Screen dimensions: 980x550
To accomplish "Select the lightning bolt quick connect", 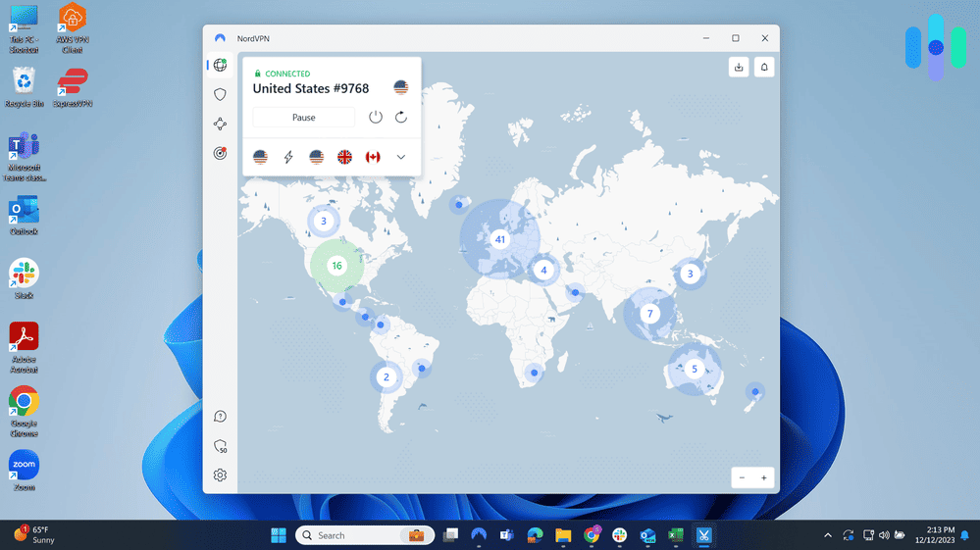I will pyautogui.click(x=288, y=157).
